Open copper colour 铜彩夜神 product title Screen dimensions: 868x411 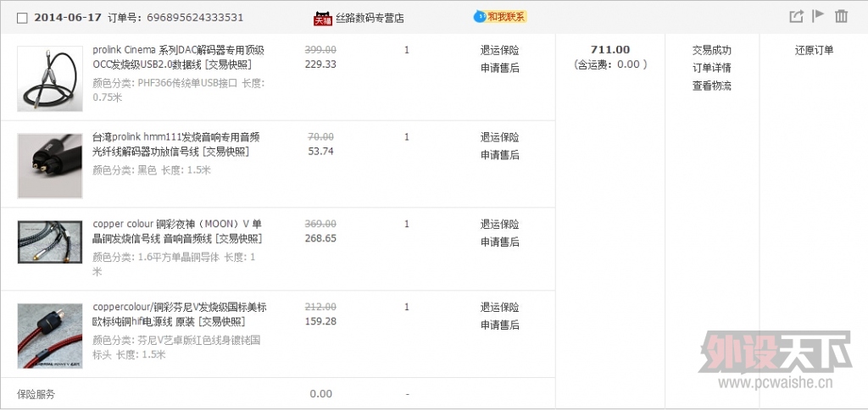tap(177, 232)
